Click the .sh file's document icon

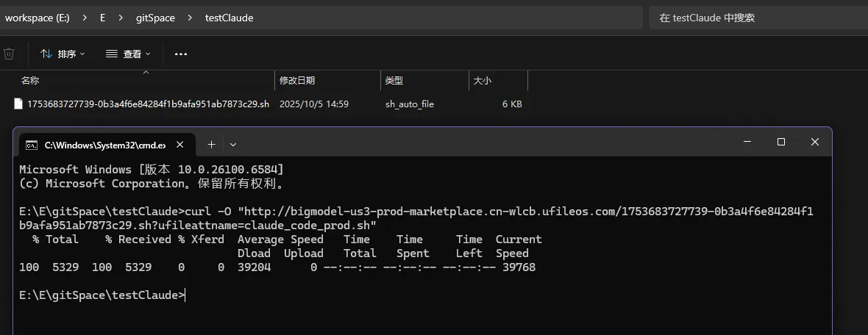[x=18, y=104]
